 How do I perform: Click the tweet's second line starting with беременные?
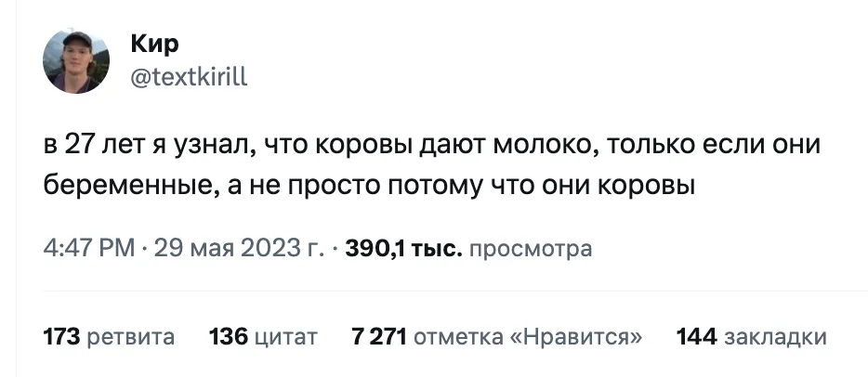pyautogui.click(x=369, y=186)
